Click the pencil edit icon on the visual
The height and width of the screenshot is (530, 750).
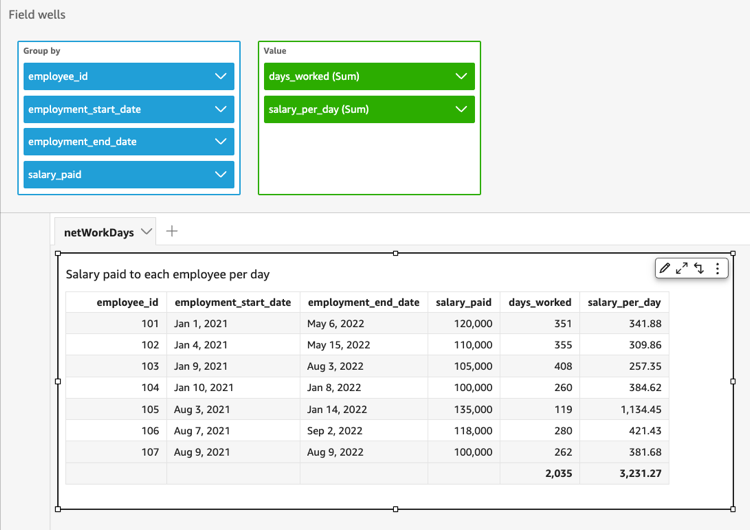point(665,268)
